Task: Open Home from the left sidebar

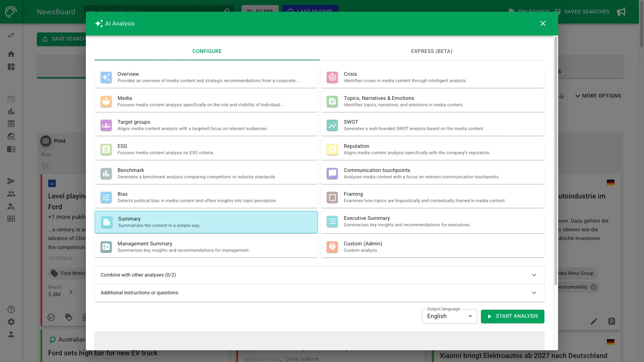Action: pyautogui.click(x=11, y=54)
